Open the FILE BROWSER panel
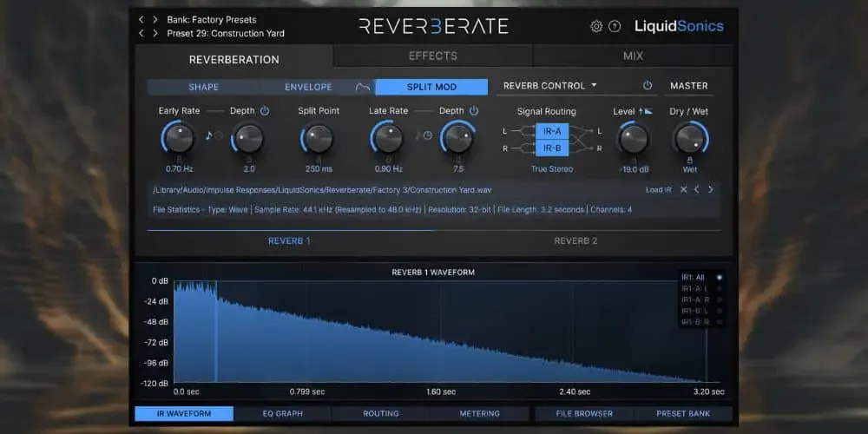Image resolution: width=868 pixels, height=434 pixels. pos(584,413)
